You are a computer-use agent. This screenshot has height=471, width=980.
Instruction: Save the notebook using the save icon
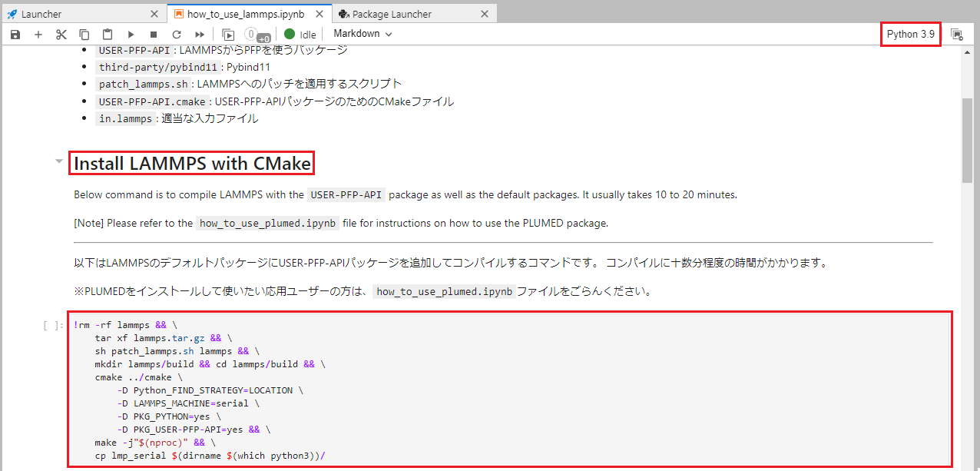15,34
